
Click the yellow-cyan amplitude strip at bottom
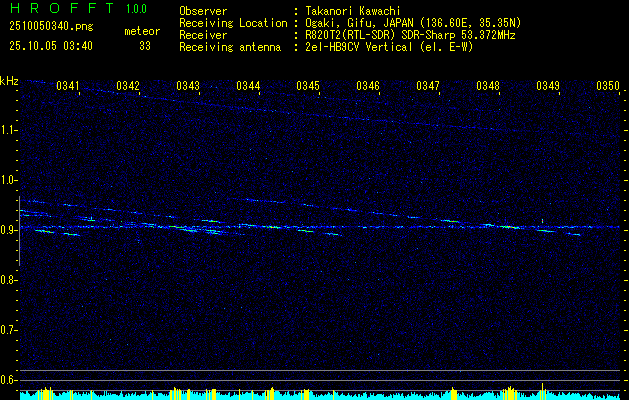(x=314, y=393)
